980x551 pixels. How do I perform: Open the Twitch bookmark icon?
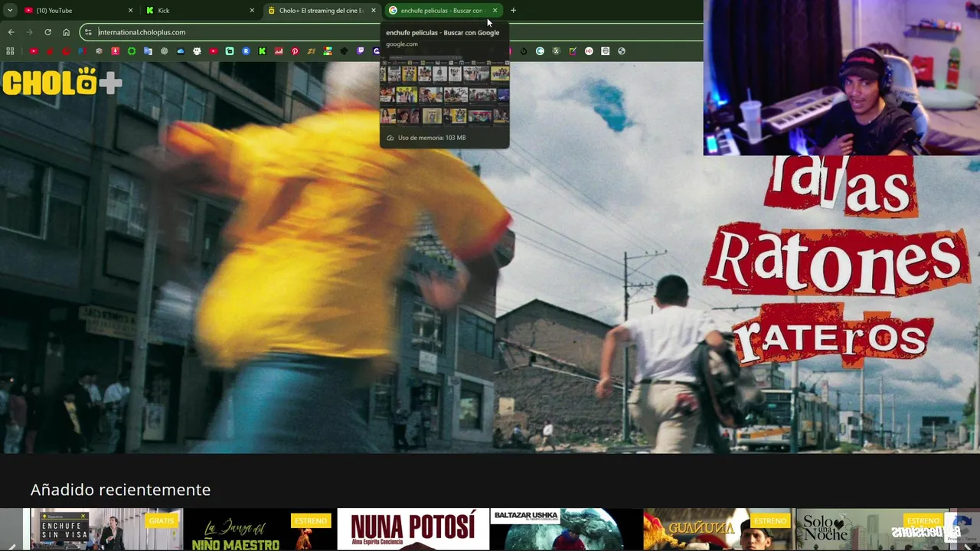361,51
